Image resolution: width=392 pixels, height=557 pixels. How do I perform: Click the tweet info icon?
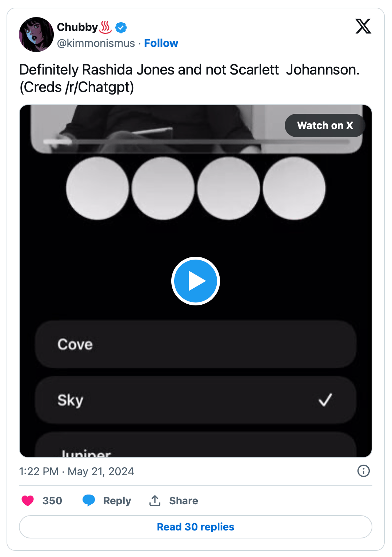[363, 471]
